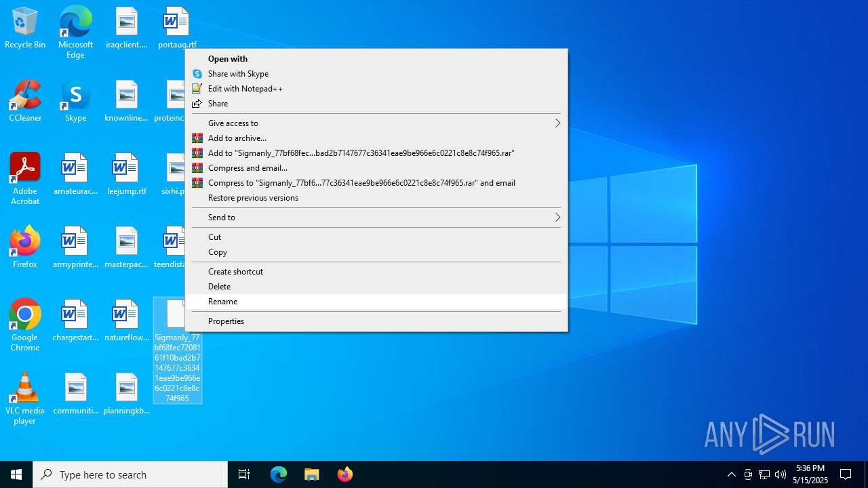
Task: Open File Explorer from the taskbar
Action: 311,474
